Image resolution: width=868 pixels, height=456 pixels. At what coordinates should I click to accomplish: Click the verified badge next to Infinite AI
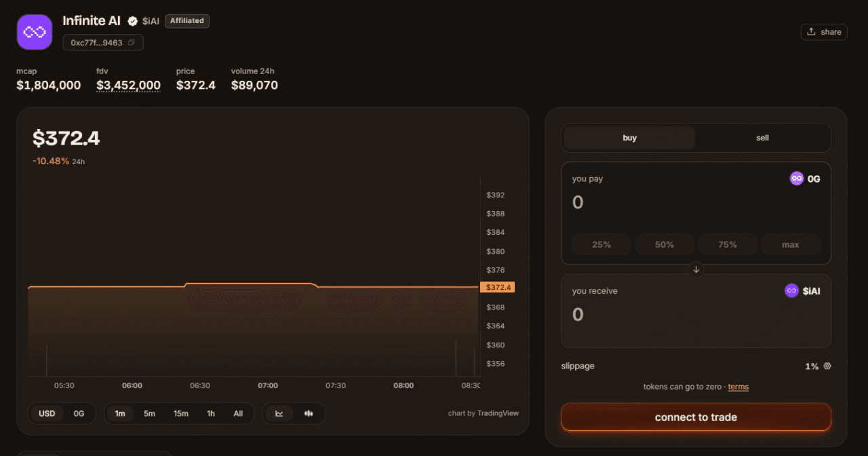coord(133,21)
